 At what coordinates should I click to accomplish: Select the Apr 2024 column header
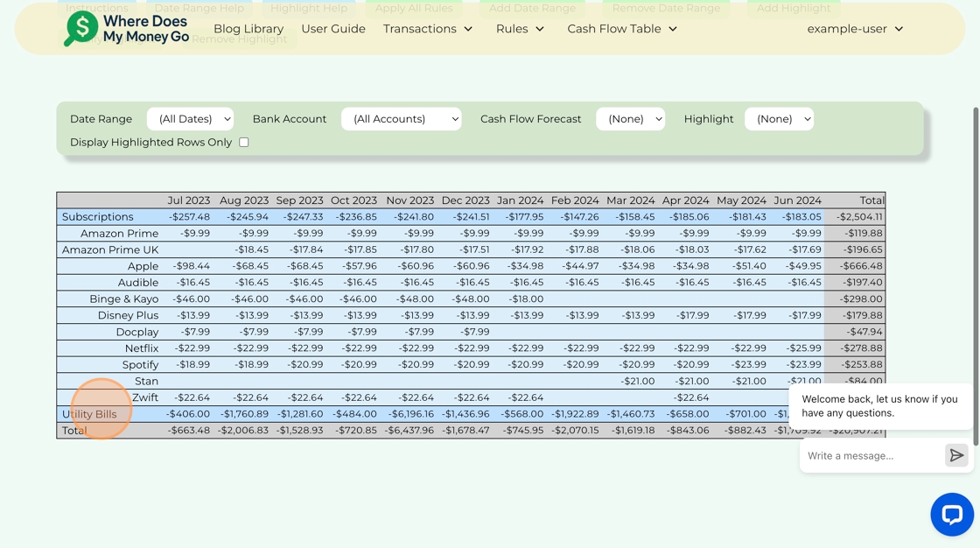click(686, 200)
